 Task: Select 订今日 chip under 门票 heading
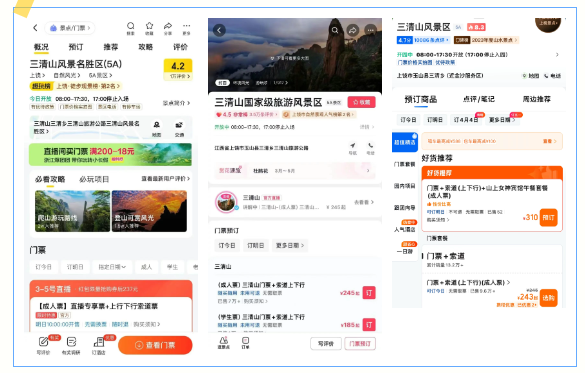[43, 267]
